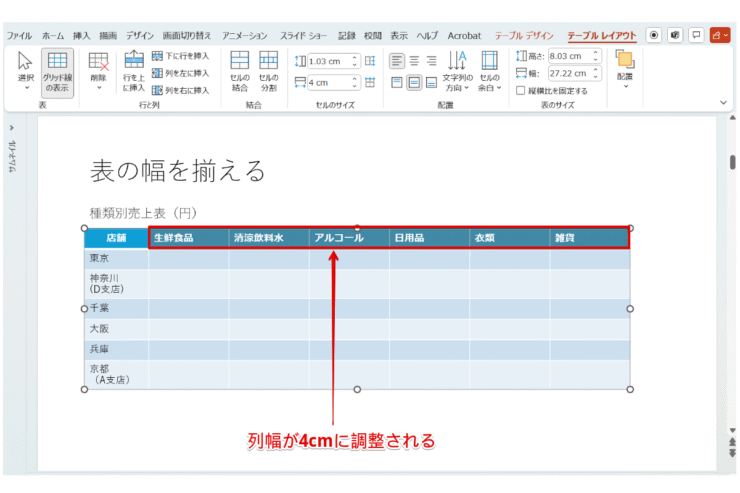Switch to the テーブル デザイン tab
This screenshot has width=740, height=493.
(x=524, y=36)
